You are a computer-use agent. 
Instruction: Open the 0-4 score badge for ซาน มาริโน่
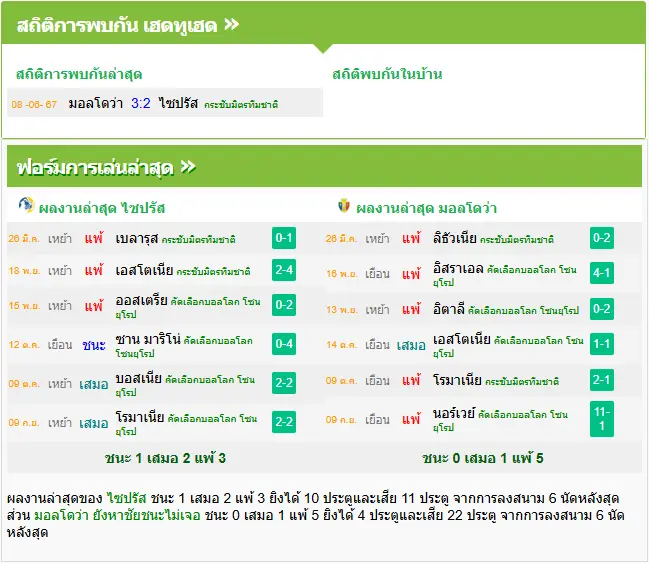tap(284, 344)
